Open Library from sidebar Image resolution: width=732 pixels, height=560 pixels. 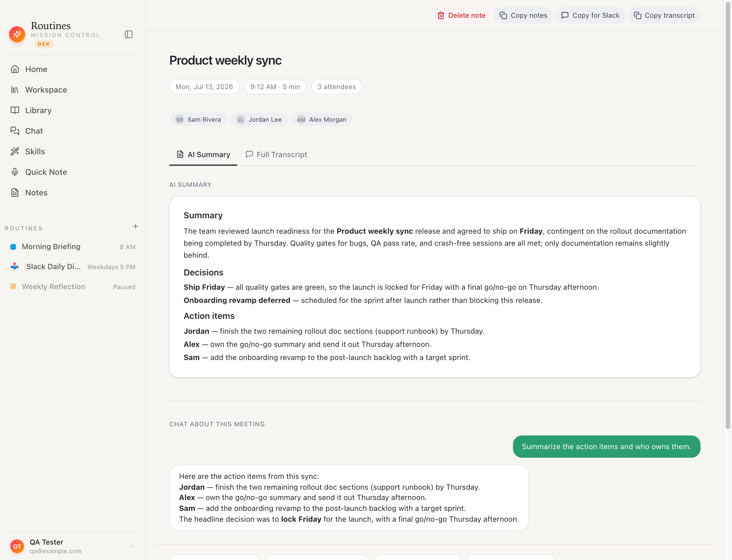point(73,110)
